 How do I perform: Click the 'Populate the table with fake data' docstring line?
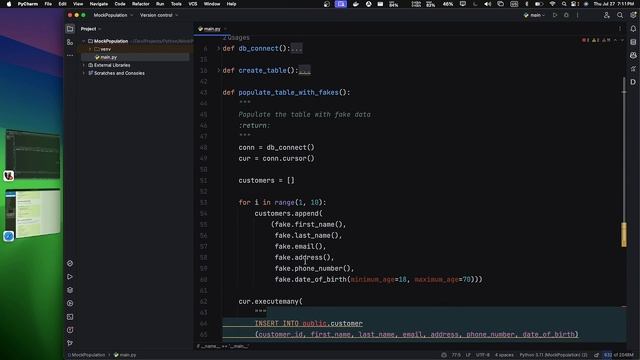(x=304, y=115)
